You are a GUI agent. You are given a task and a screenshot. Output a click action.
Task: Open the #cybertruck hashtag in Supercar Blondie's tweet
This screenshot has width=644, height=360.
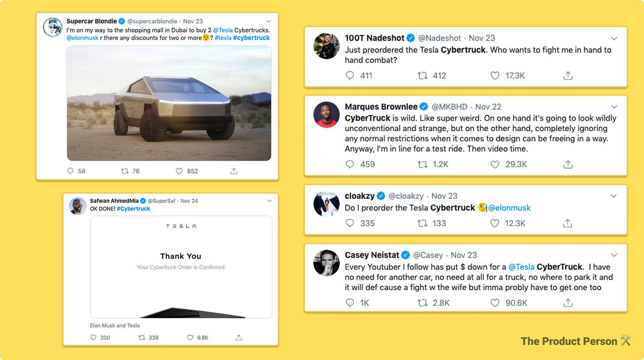click(x=252, y=38)
